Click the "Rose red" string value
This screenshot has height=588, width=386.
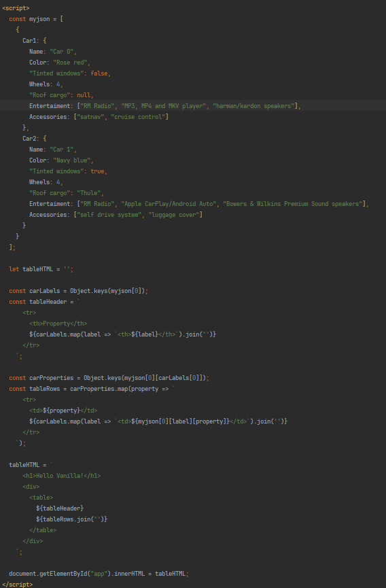pyautogui.click(x=70, y=63)
